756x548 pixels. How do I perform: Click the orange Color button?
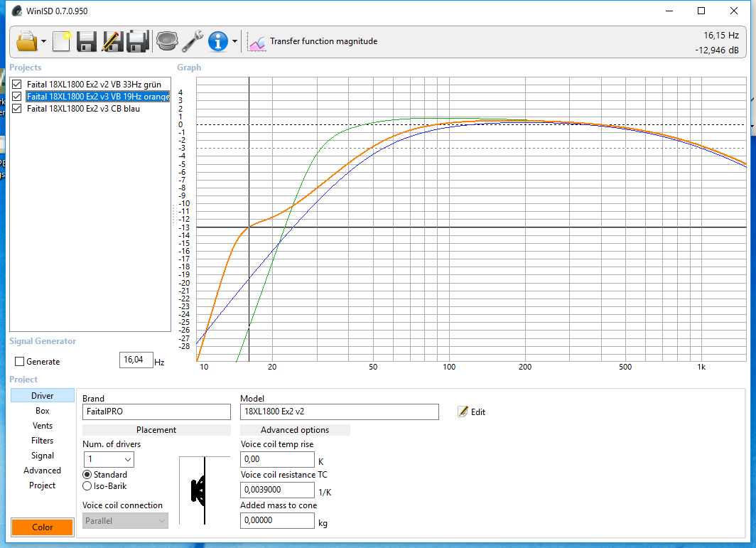[43, 527]
